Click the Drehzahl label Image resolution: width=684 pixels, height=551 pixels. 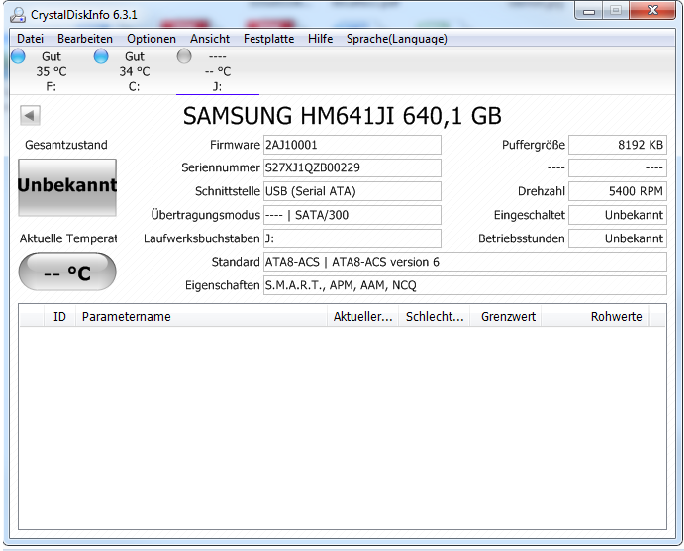(541, 191)
